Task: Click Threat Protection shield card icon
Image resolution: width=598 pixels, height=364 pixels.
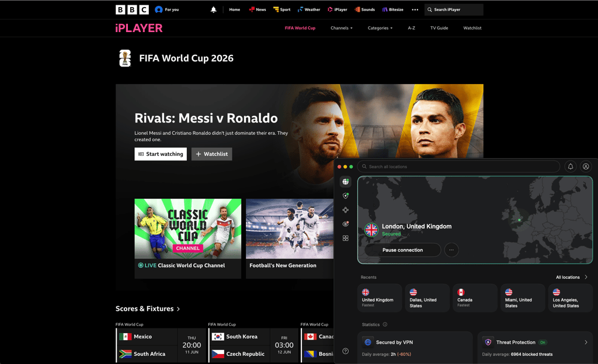Action: click(488, 342)
